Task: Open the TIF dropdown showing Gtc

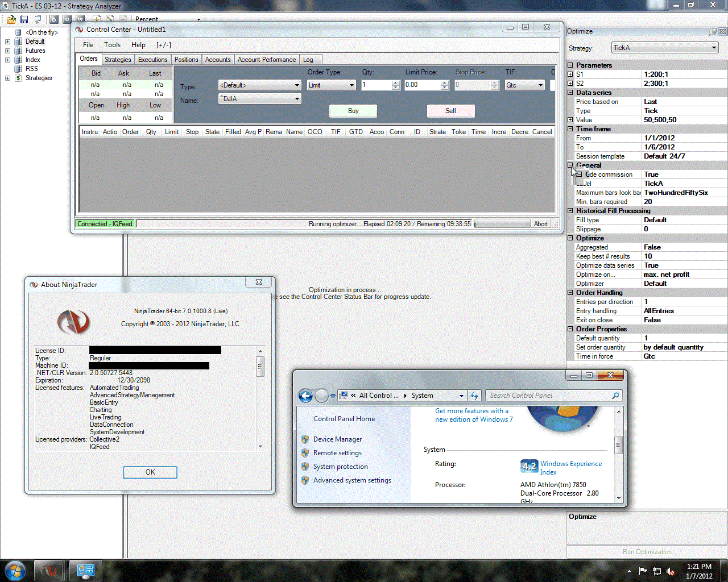Action: [x=525, y=85]
